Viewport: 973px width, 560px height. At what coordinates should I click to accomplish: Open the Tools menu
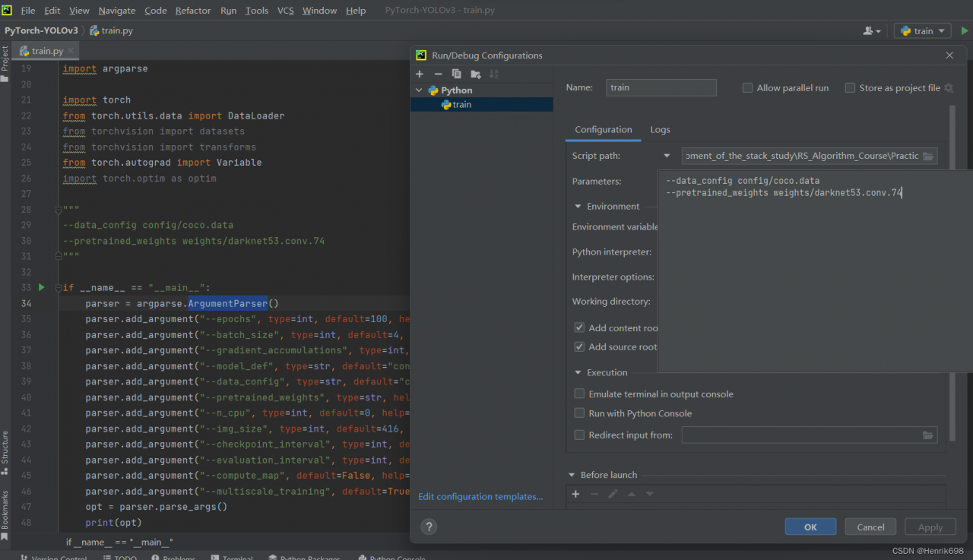pyautogui.click(x=257, y=11)
